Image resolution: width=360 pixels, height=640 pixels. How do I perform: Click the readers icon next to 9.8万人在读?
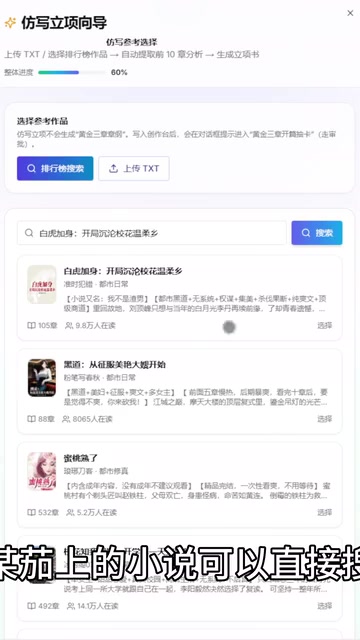[x=69, y=325]
